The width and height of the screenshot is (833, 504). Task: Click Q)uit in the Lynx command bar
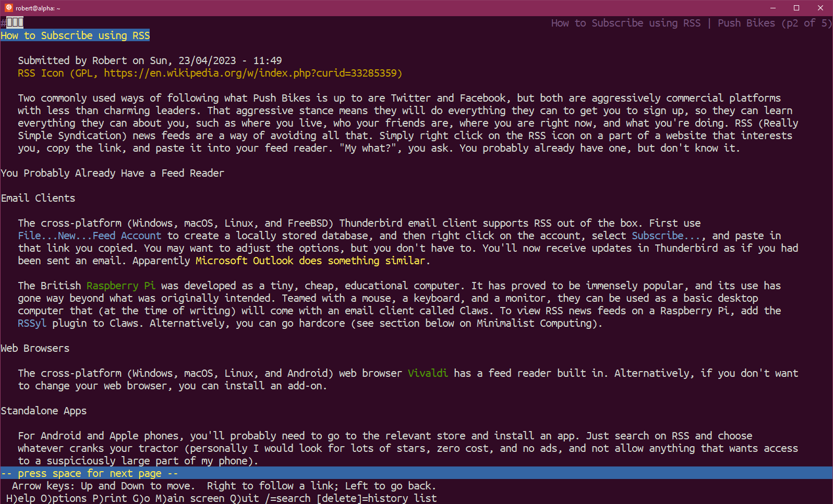(x=244, y=498)
